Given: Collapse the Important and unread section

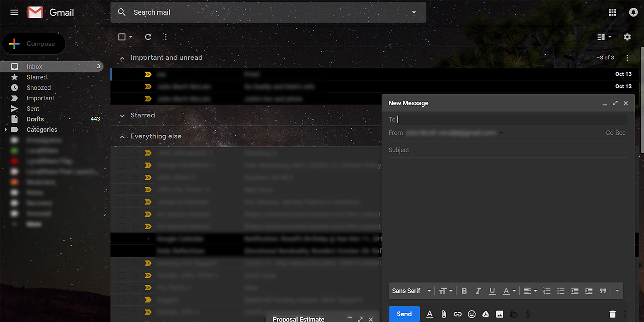Looking at the screenshot, I should (122, 57).
